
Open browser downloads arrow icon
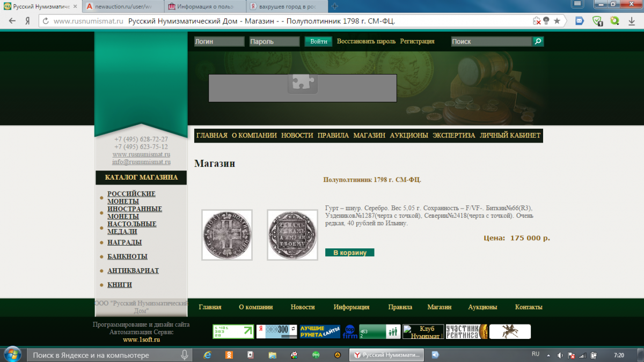(632, 21)
